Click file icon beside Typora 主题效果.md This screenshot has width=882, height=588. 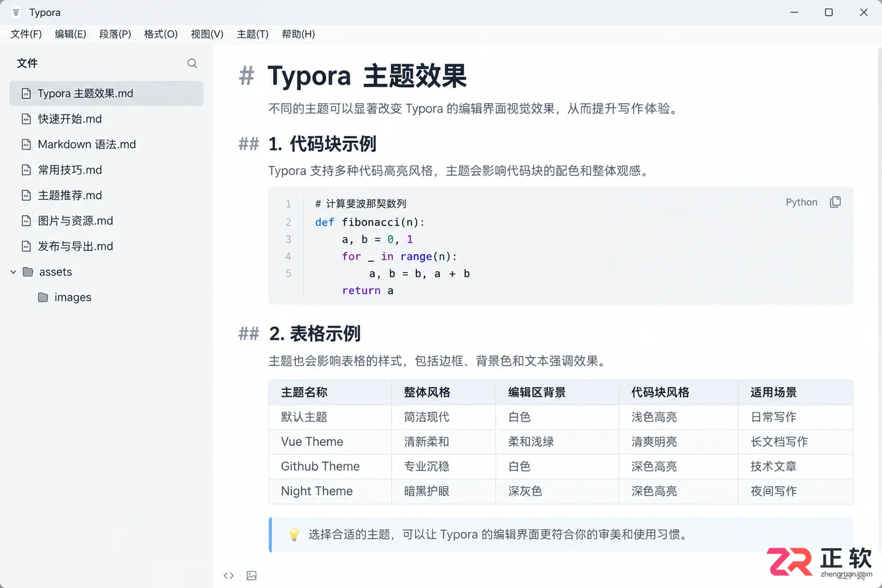(26, 93)
